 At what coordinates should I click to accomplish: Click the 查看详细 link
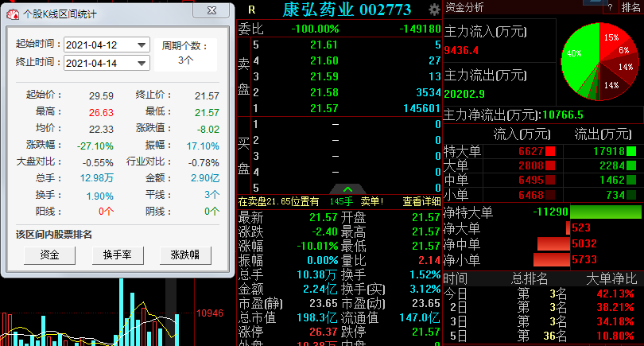[421, 201]
